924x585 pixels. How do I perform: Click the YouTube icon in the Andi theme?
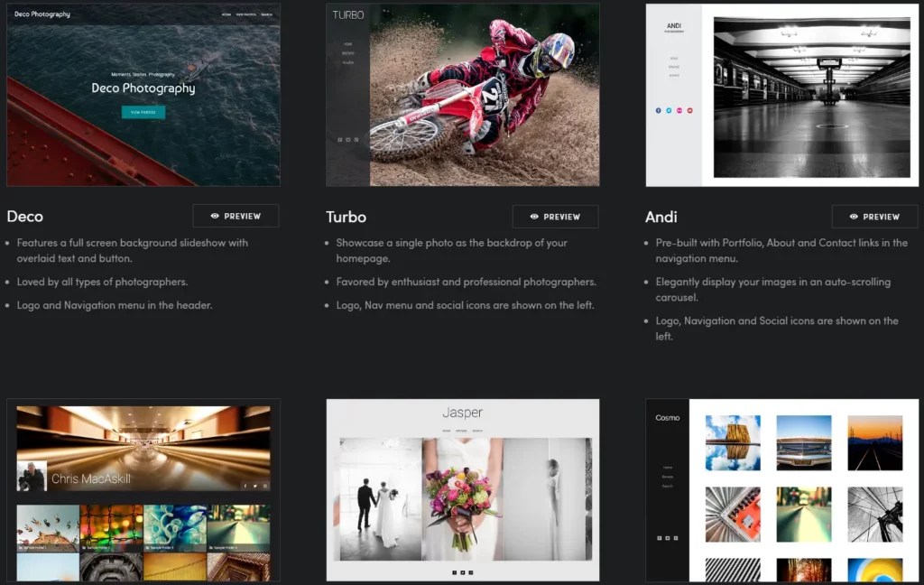[689, 110]
